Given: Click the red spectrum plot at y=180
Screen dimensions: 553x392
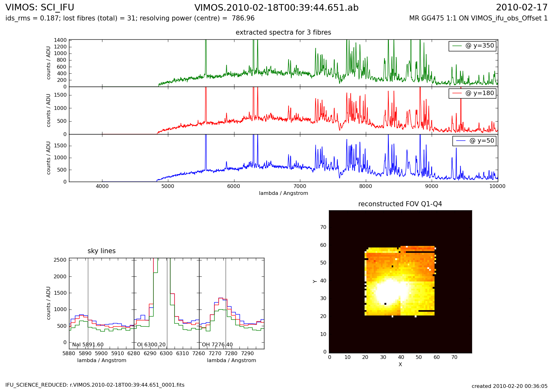Looking at the screenshot, I should click(283, 111).
